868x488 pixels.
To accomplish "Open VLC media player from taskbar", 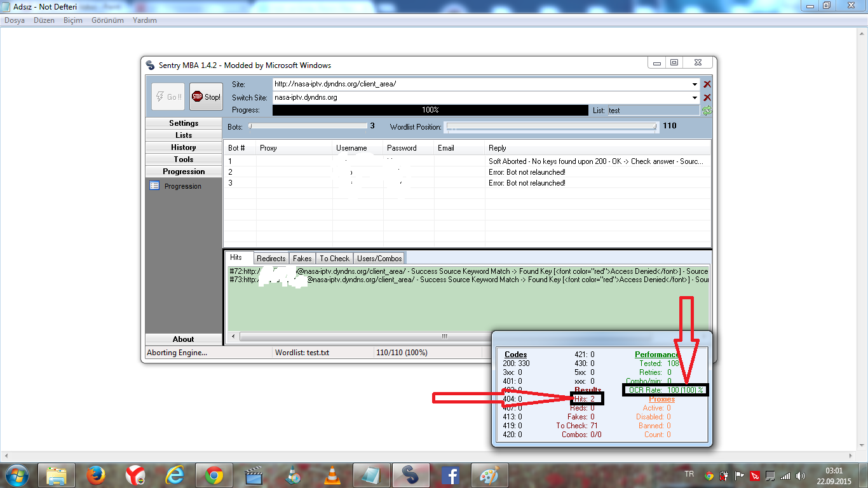I will pos(331,475).
